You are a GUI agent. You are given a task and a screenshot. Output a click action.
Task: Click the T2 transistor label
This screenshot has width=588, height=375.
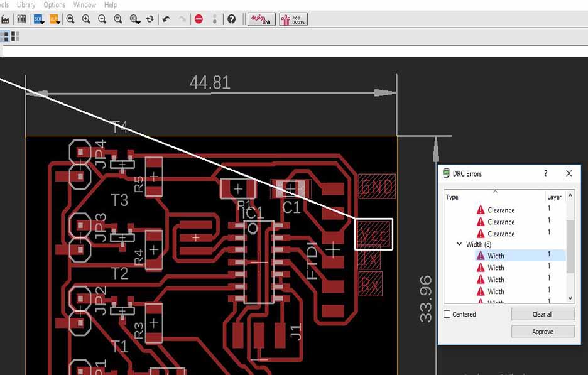point(119,273)
